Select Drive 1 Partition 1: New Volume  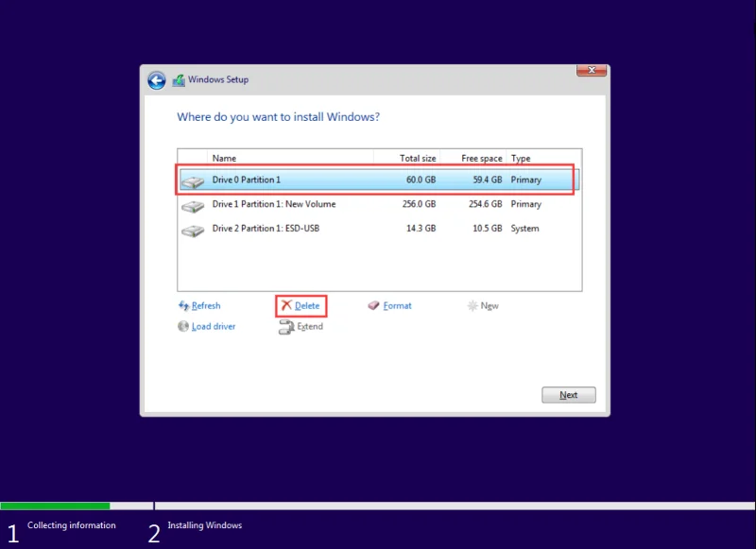(x=379, y=204)
